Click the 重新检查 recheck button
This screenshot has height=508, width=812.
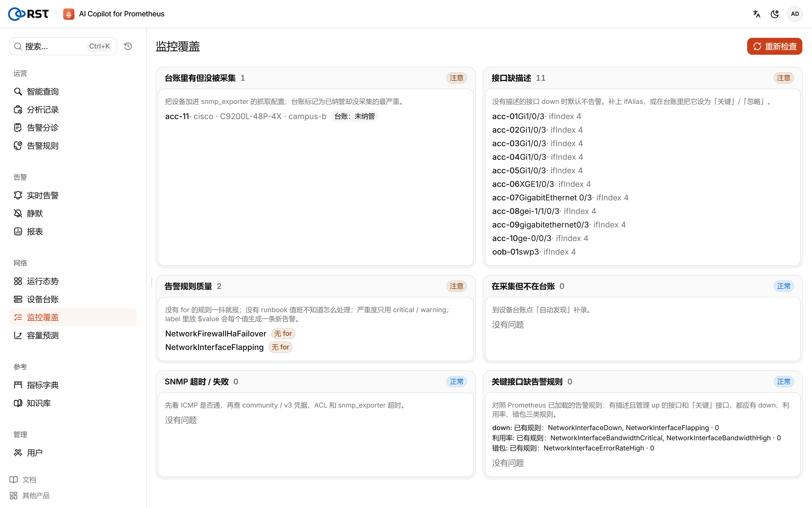(x=774, y=46)
